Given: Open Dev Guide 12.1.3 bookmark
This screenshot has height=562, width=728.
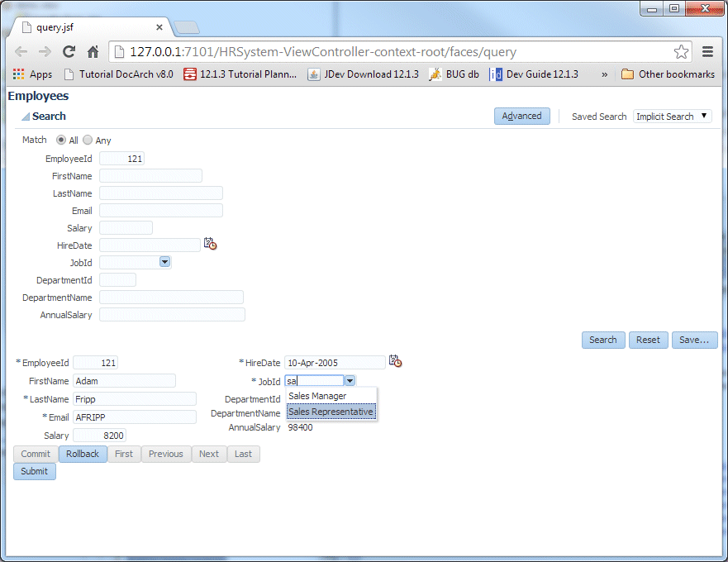Looking at the screenshot, I should coord(534,74).
